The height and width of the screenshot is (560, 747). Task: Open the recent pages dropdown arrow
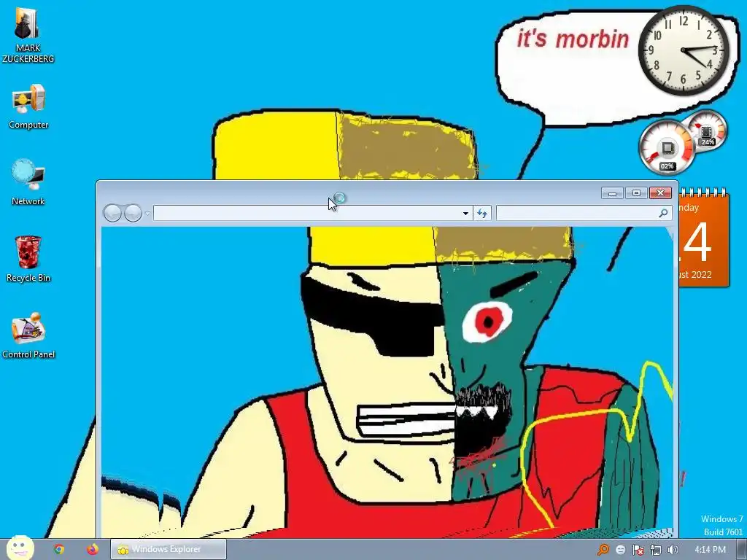click(147, 214)
